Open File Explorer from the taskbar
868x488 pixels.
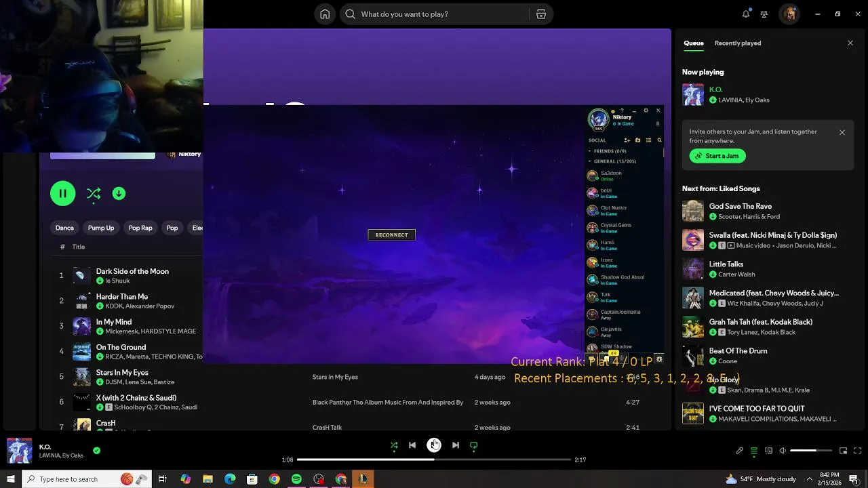click(x=208, y=479)
